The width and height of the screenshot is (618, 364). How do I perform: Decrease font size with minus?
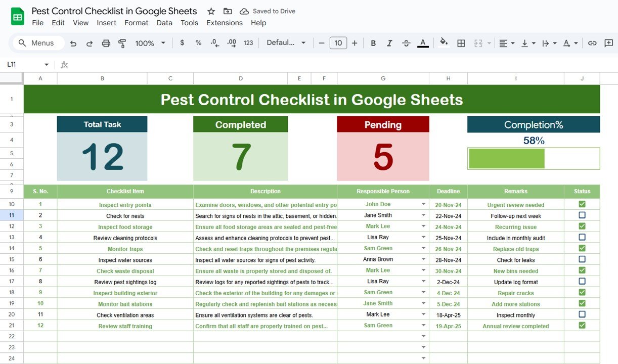(x=322, y=43)
